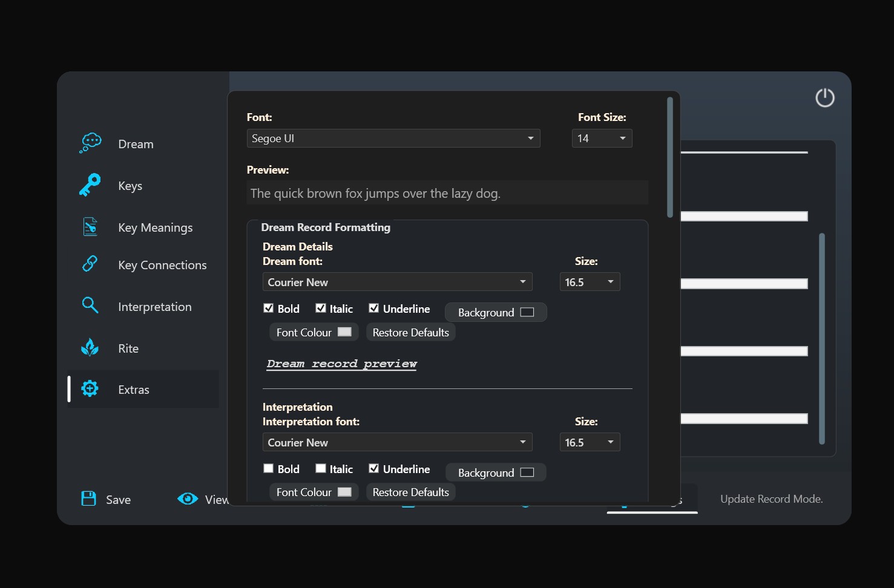
Task: Click the Interpretation Background colour button
Action: [x=496, y=472]
